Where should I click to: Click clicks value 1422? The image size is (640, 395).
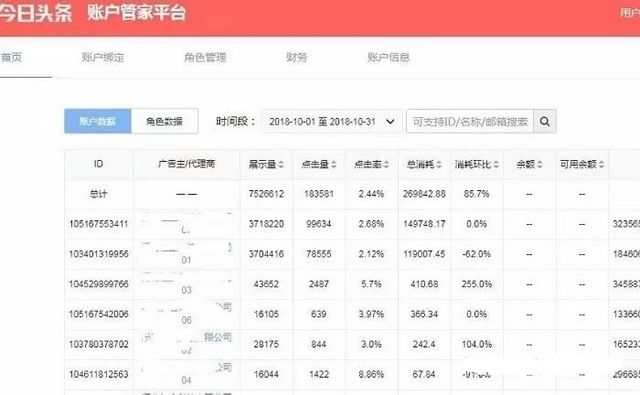tap(319, 374)
